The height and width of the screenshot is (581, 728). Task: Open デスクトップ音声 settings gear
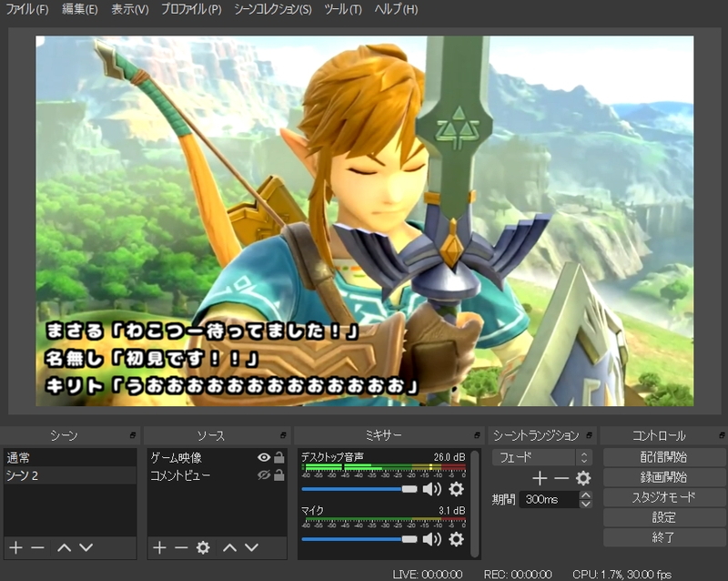pos(457,489)
